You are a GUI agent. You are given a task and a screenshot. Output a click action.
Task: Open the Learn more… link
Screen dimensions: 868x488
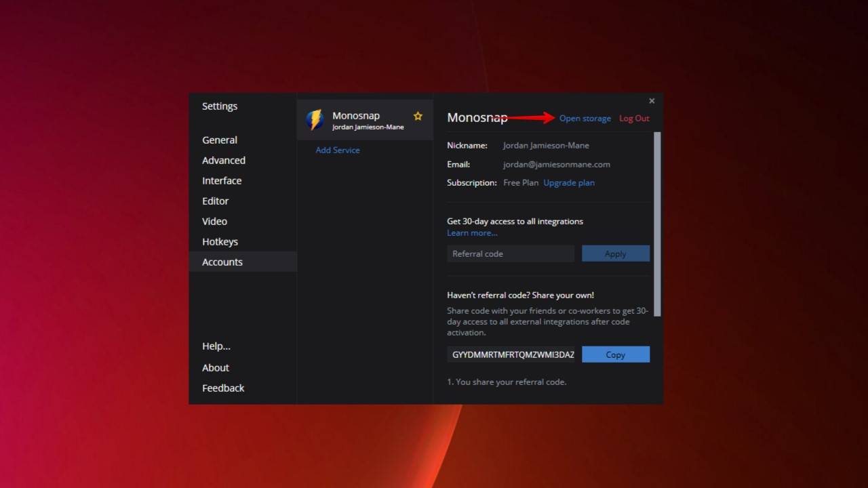coord(472,233)
